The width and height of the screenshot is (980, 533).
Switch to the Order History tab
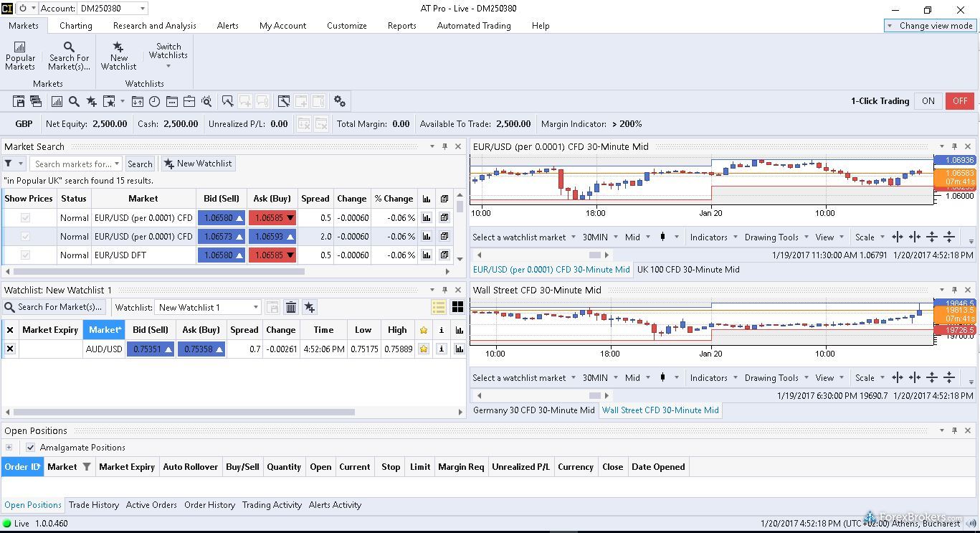pyautogui.click(x=209, y=505)
